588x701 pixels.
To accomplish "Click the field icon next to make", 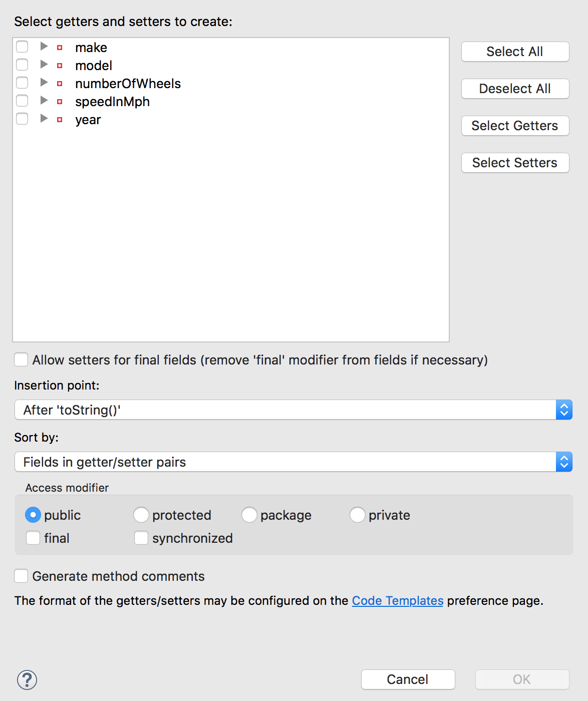I will tap(60, 47).
